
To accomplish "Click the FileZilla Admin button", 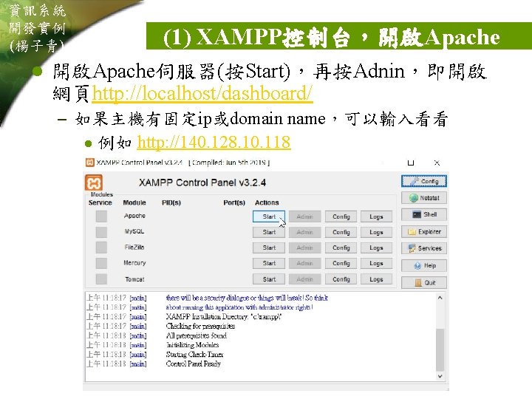I will 304,248.
